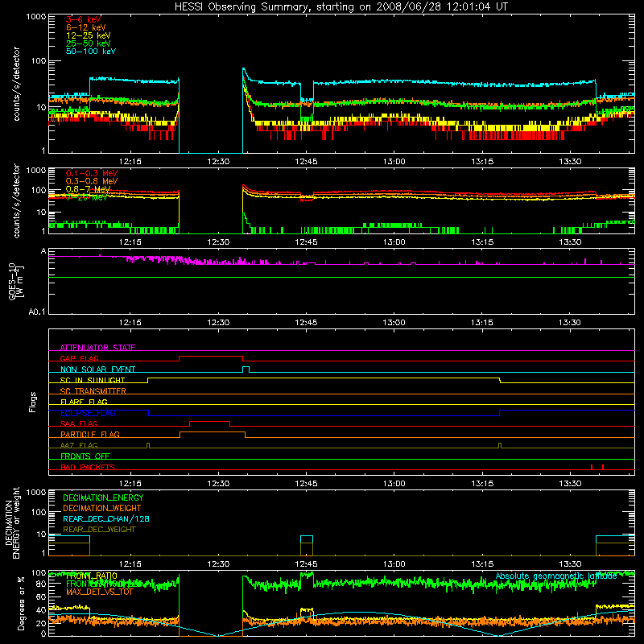
Task: Select the 13:15 tick under the Flags panel
Action: point(482,484)
